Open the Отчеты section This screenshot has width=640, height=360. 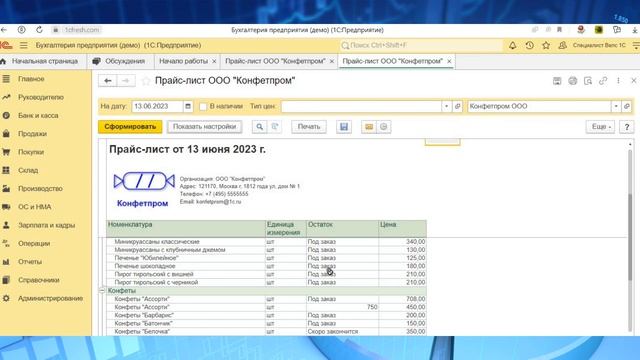[x=30, y=262]
